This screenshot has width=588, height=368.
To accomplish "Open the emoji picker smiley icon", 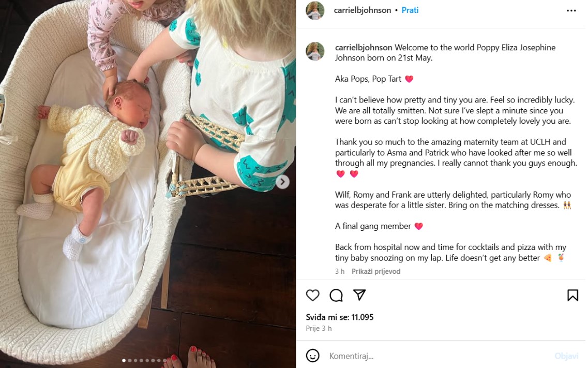I will tap(312, 356).
